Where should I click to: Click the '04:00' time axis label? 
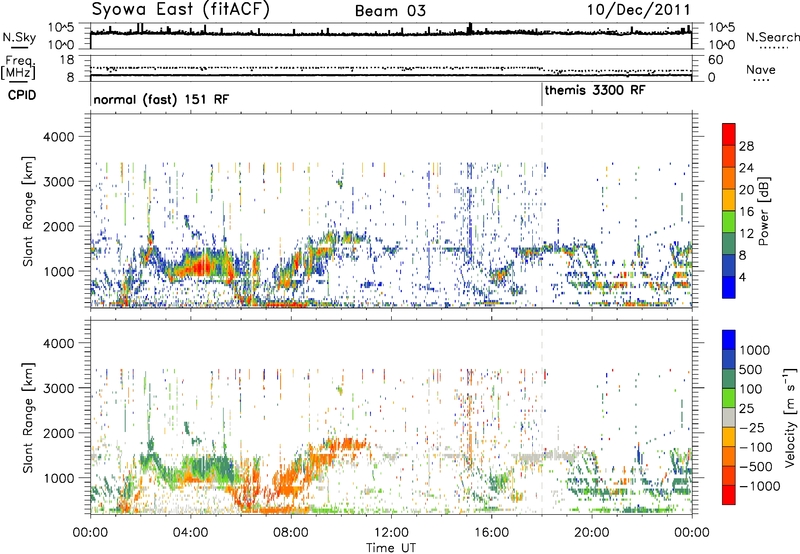click(190, 533)
